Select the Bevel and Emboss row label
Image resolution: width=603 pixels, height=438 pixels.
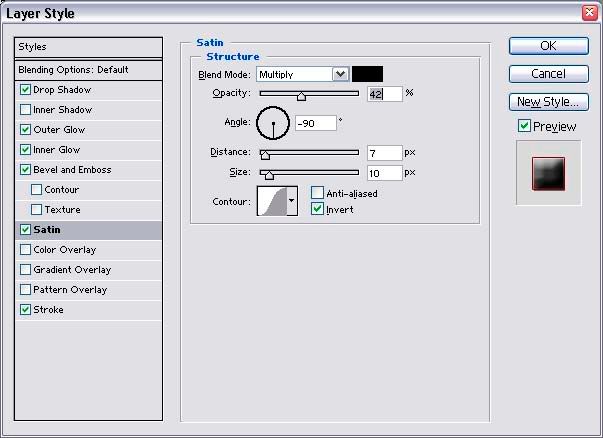72,170
